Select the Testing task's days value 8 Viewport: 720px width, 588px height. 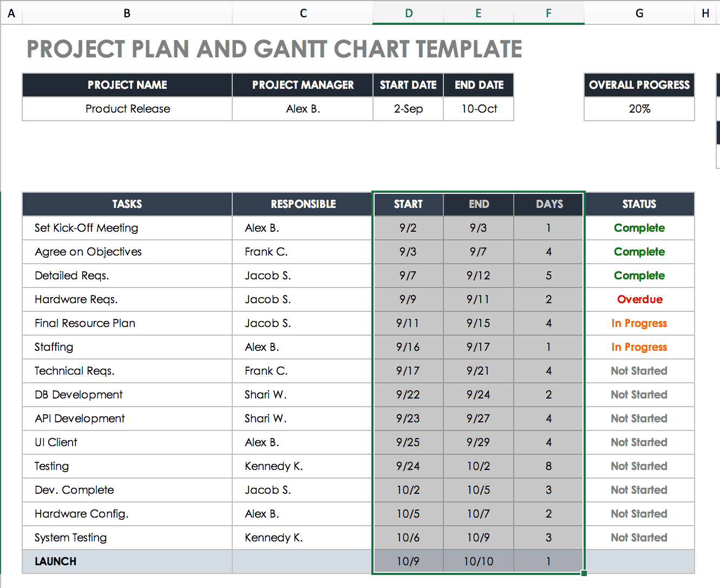point(548,466)
